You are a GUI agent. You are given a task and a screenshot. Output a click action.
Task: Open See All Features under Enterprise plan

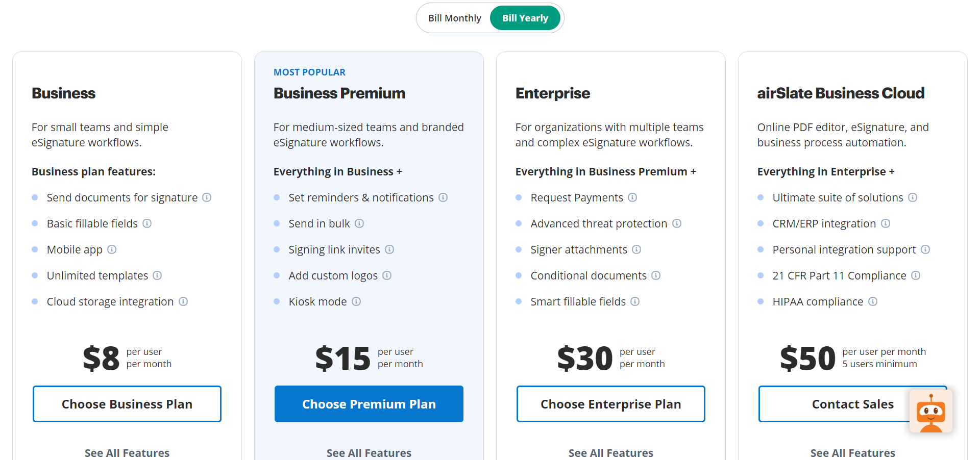[x=610, y=453]
